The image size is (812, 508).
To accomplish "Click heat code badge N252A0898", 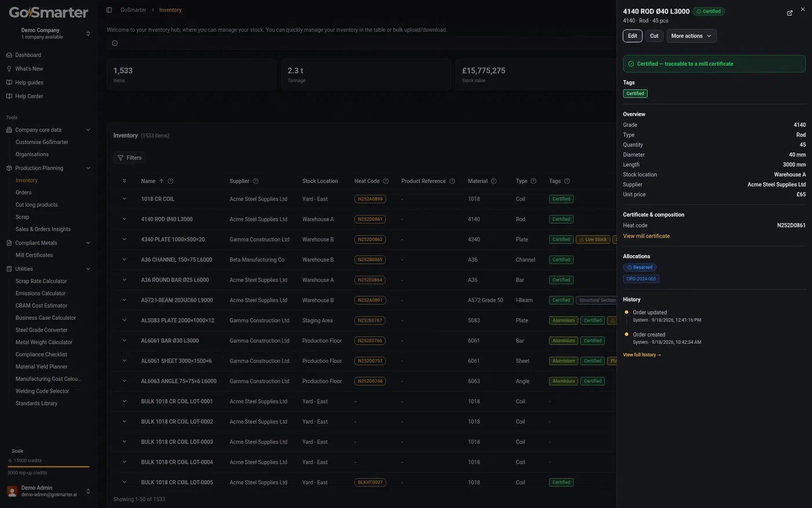I will click(x=370, y=199).
